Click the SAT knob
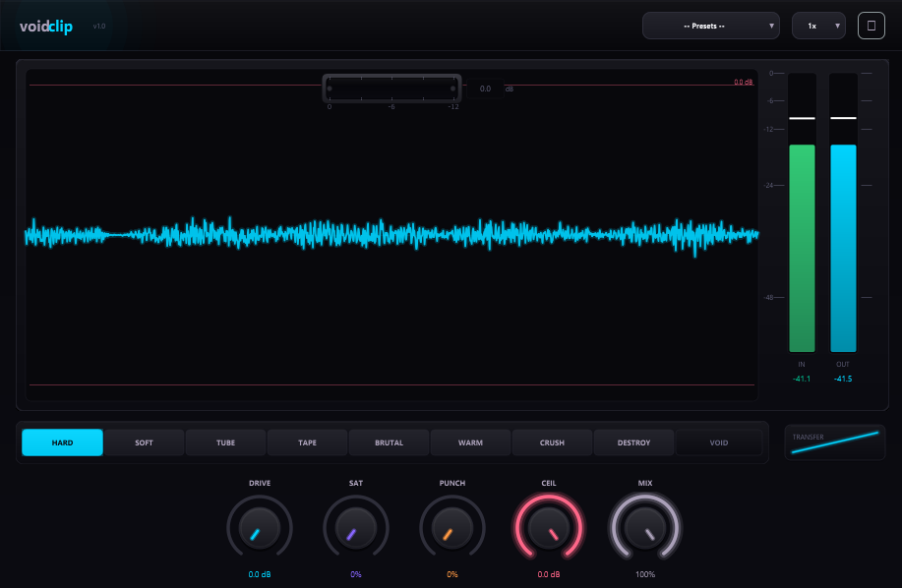Viewport: 902px width, 588px height. tap(356, 527)
